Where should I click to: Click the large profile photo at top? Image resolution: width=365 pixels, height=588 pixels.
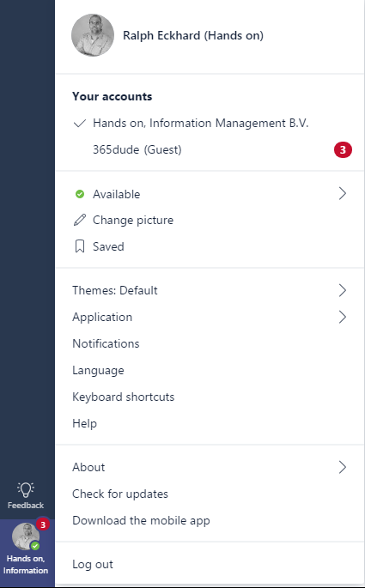point(93,35)
